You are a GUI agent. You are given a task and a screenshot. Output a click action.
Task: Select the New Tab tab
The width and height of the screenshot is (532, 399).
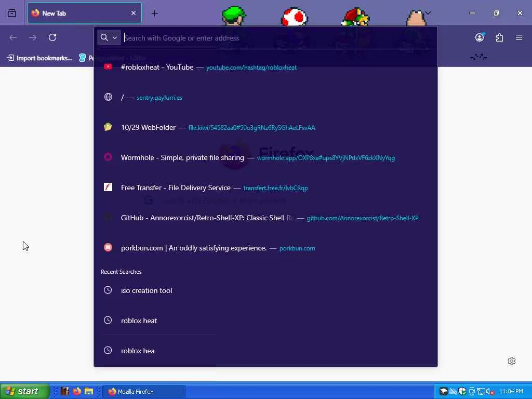(x=84, y=13)
